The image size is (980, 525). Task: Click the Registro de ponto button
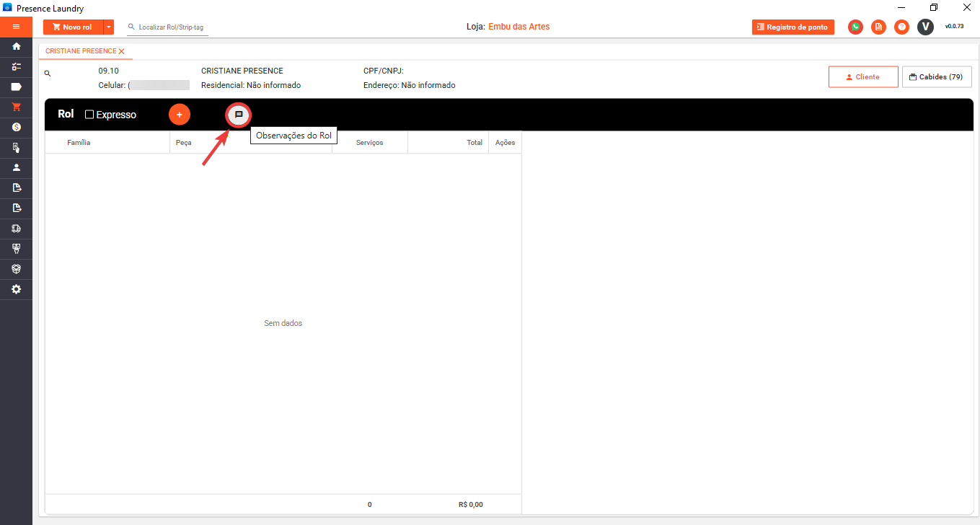tap(793, 27)
